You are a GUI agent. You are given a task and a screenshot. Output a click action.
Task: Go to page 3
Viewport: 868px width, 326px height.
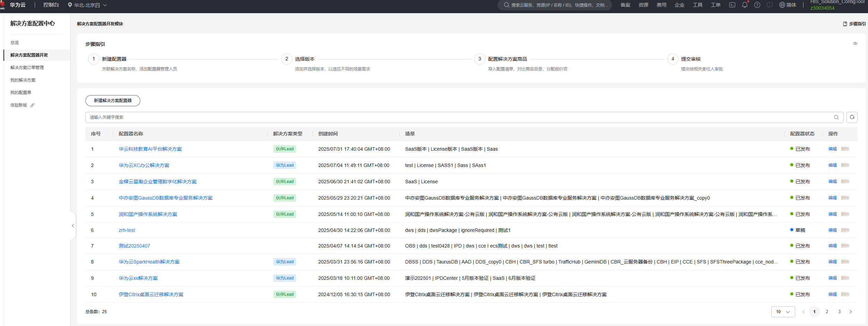click(840, 312)
